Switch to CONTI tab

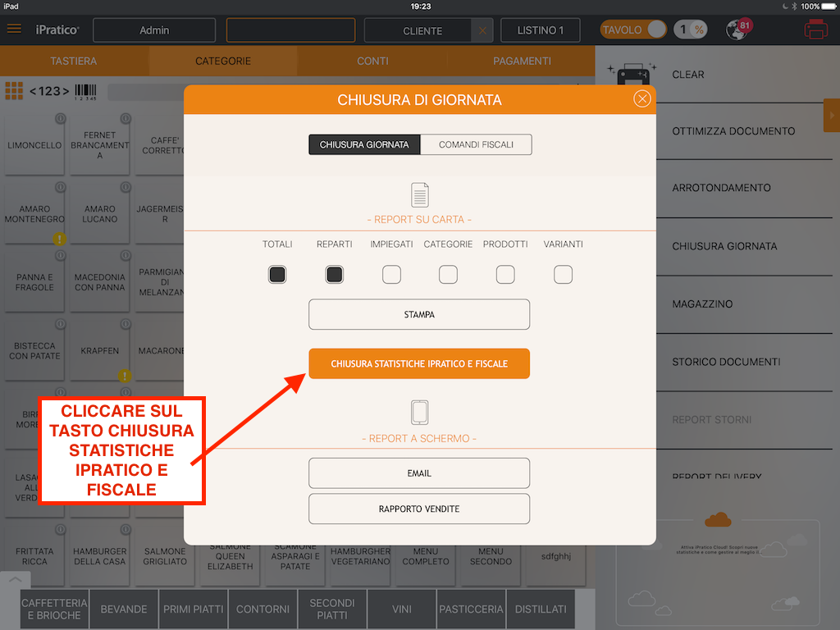click(372, 61)
